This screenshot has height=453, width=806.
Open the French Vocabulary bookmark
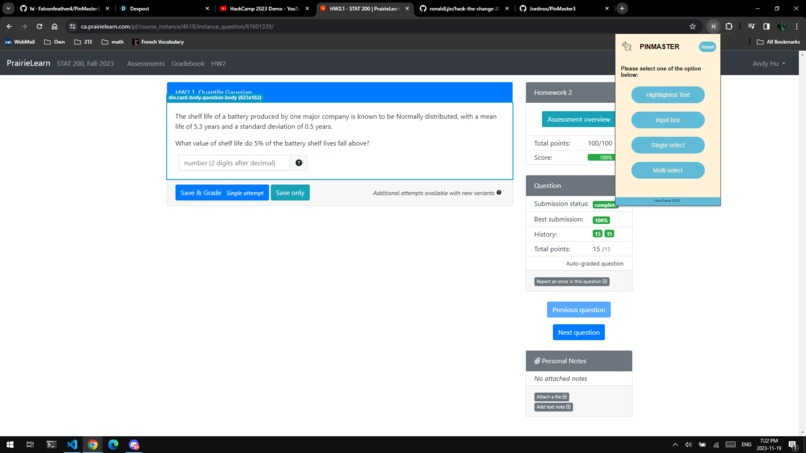click(158, 42)
